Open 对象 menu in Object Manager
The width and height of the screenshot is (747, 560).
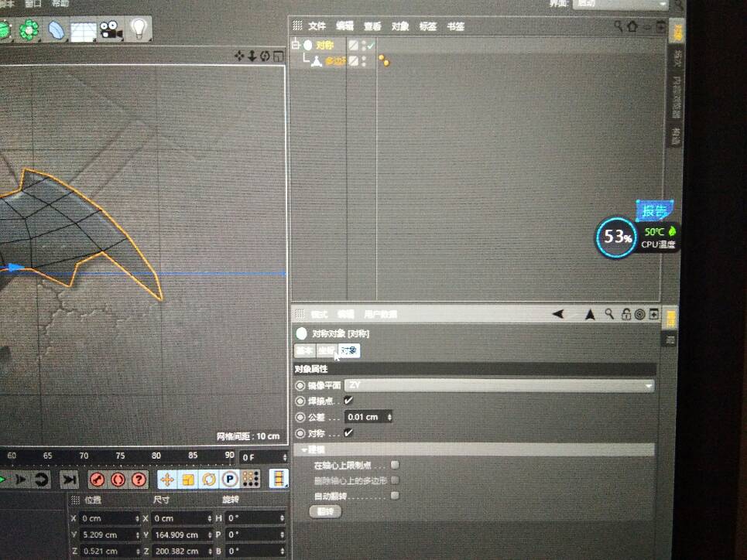point(400,26)
